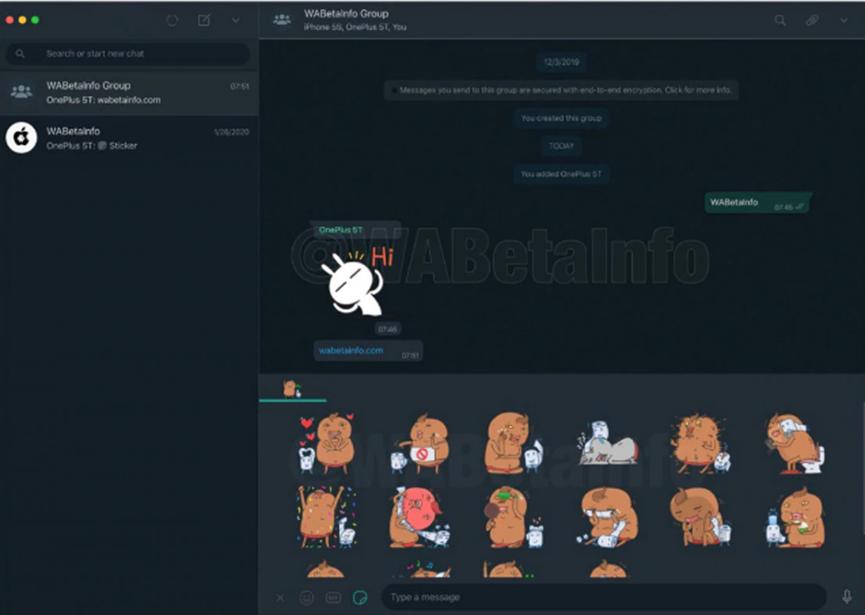Open the Status circle icon
The height and width of the screenshot is (615, 865).
172,20
